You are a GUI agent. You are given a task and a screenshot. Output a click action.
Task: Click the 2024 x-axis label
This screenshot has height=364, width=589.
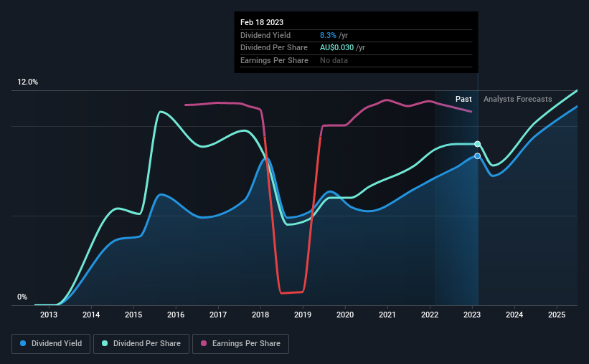pyautogui.click(x=514, y=315)
